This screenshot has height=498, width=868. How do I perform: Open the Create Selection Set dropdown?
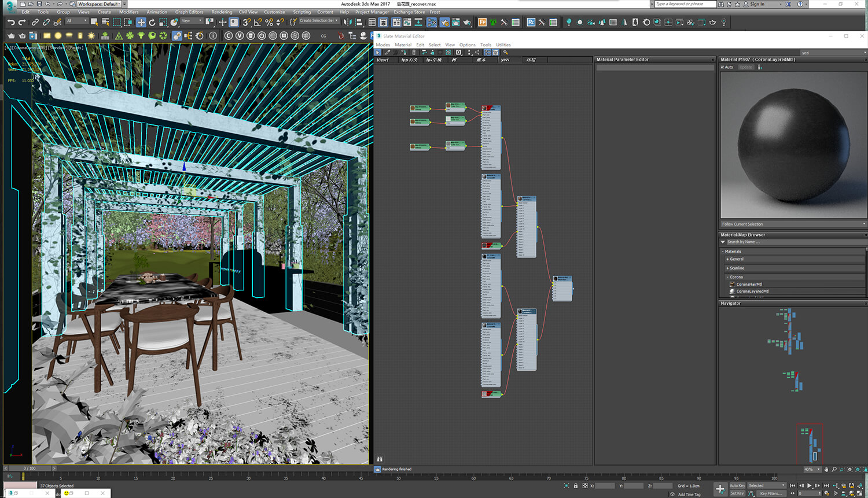coord(318,21)
